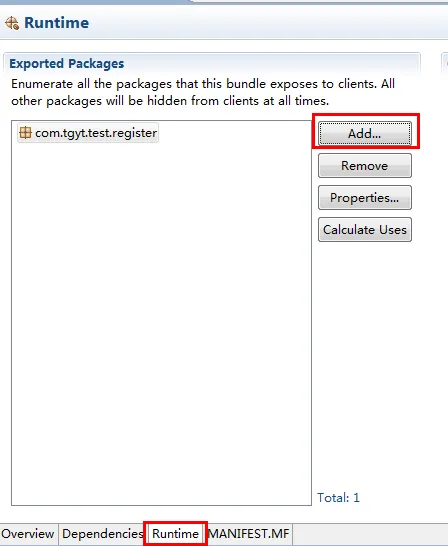This screenshot has height=546, width=448.
Task: Click the Enumerate all the packages description text
Action: coord(203,92)
